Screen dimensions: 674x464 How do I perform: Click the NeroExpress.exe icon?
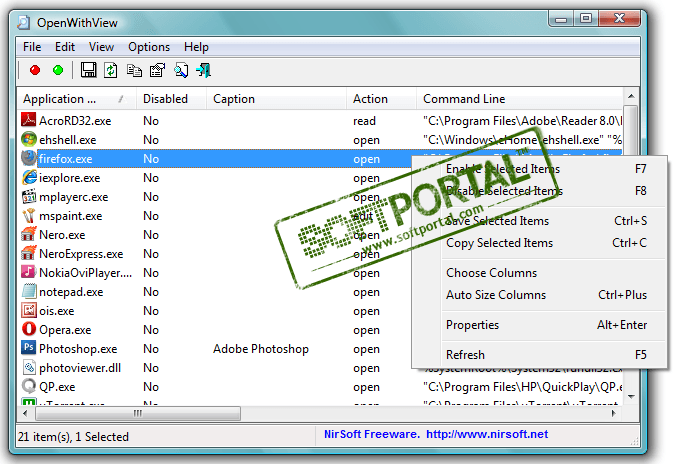28,253
